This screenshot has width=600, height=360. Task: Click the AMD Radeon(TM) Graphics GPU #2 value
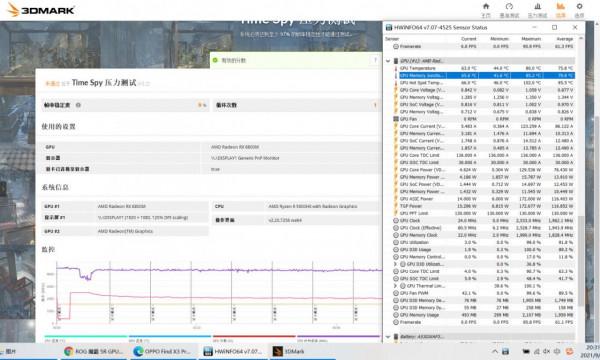(125, 231)
